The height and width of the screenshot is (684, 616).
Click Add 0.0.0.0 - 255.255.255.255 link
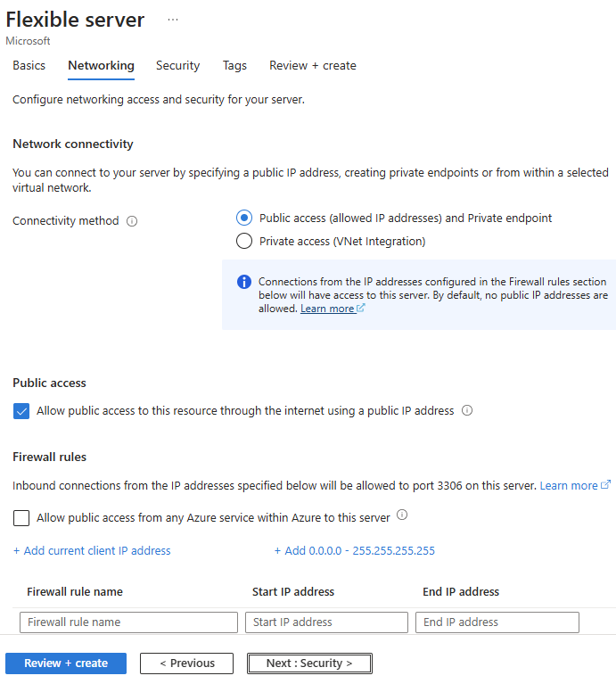(355, 550)
